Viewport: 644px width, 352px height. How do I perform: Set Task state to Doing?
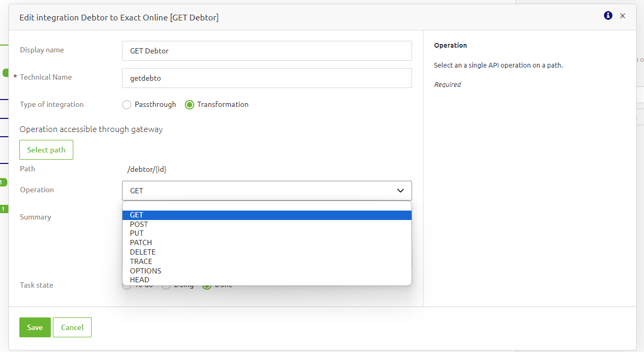(166, 285)
